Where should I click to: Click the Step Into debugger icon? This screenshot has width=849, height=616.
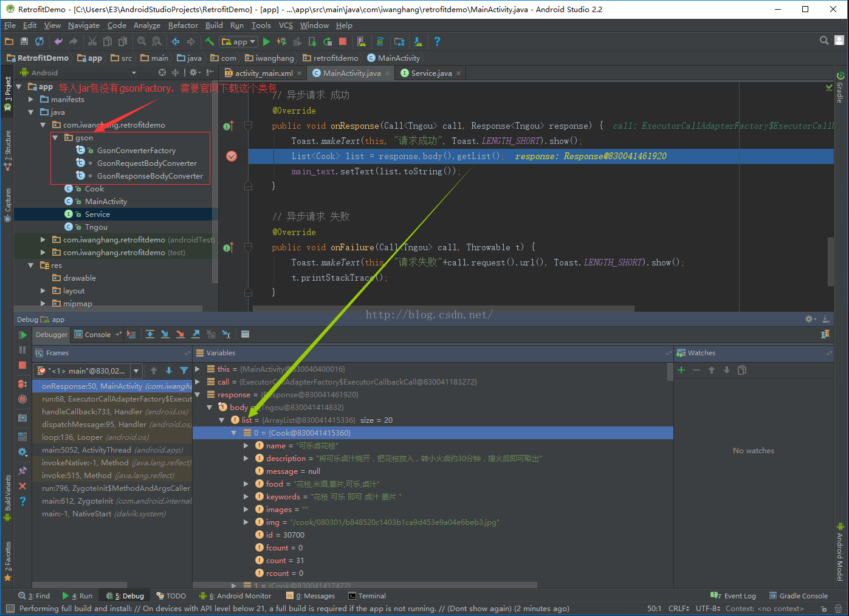pos(165,334)
